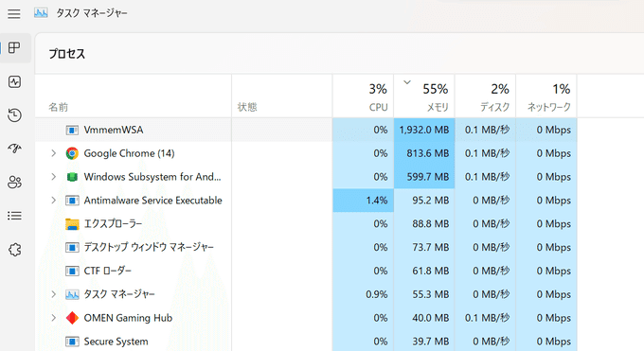Open the Details list sidebar icon

coord(14,216)
